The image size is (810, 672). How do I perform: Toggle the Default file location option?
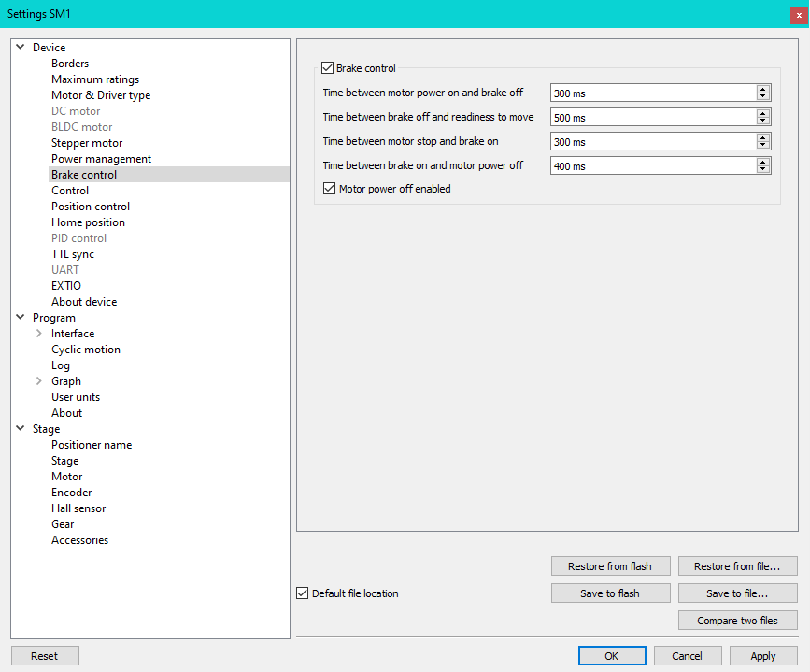click(x=302, y=593)
